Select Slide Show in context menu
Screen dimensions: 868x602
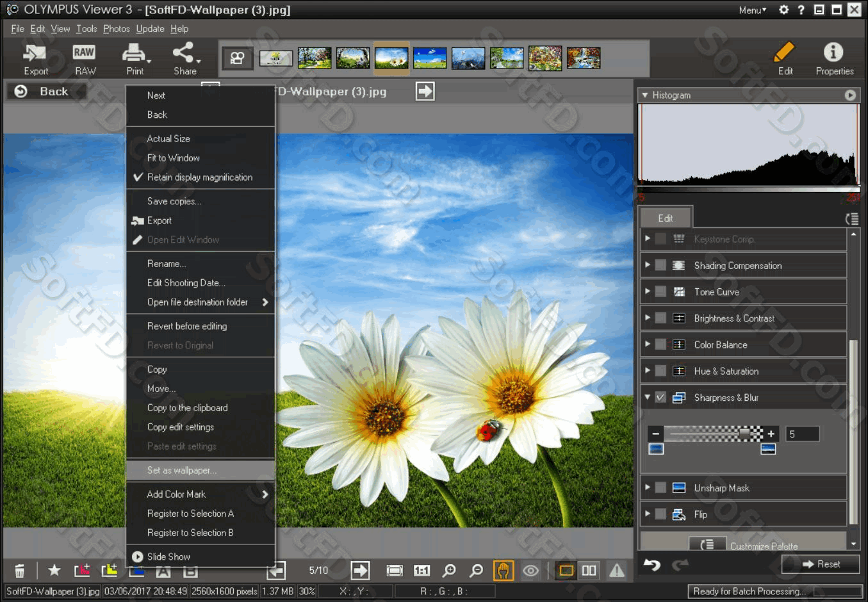(x=201, y=557)
